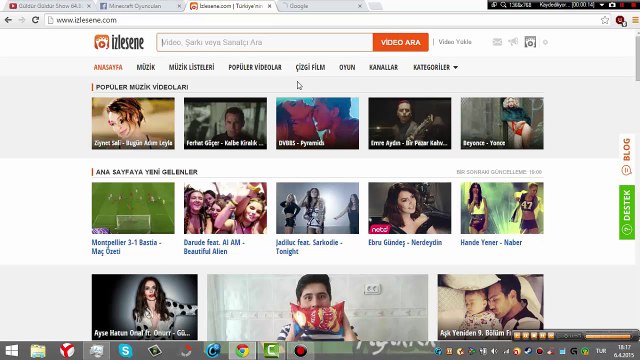Click the video playlist icon in the header
This screenshot has height=360, width=640.
tap(530, 42)
